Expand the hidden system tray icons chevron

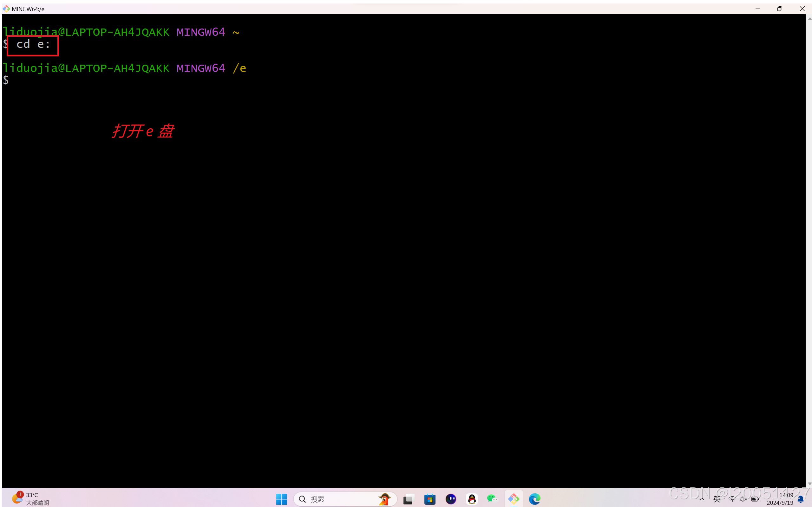coord(702,499)
